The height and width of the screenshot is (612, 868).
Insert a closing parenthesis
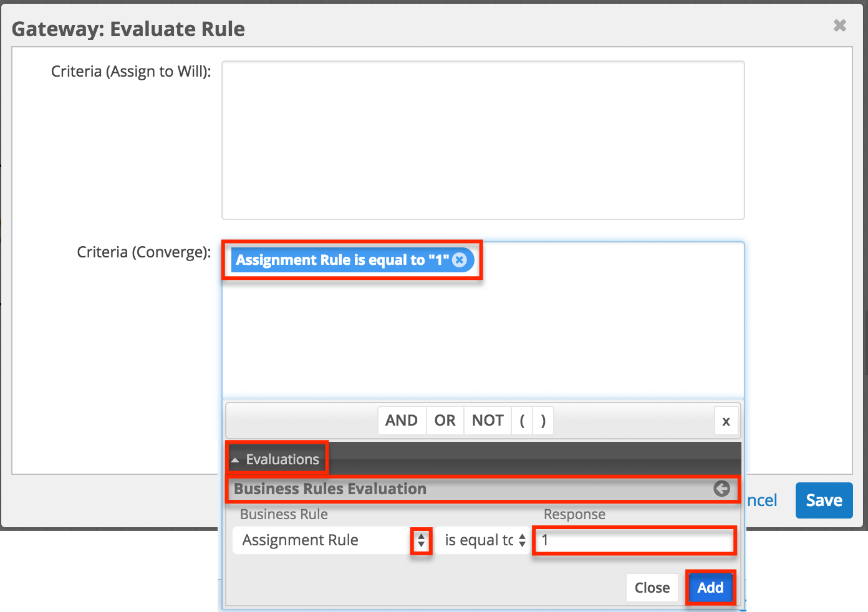(542, 420)
